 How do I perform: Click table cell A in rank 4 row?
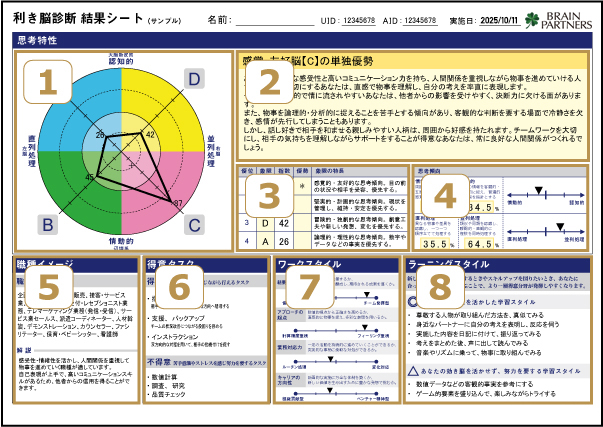click(x=265, y=241)
